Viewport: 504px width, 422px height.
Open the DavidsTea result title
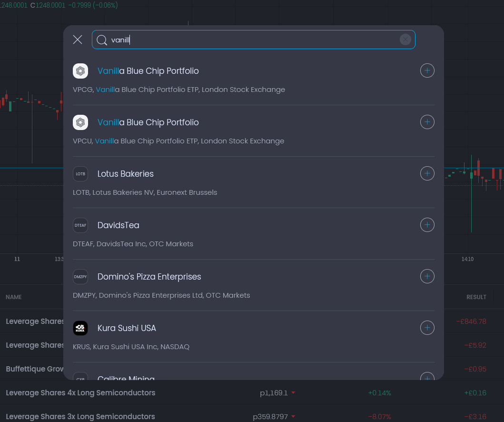[x=119, y=225]
